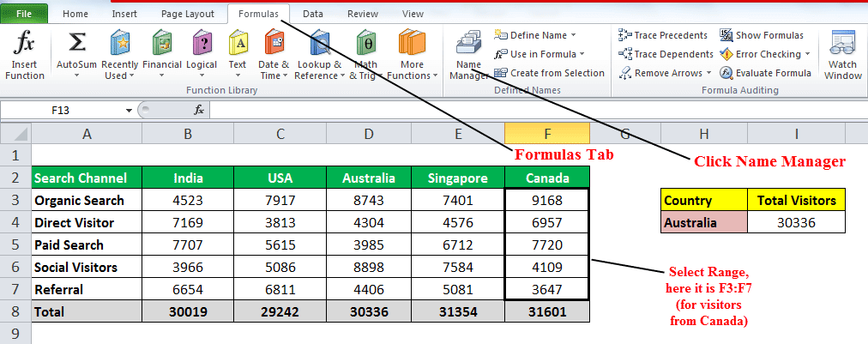Click the Referral row label
The image size is (868, 344).
click(87, 289)
